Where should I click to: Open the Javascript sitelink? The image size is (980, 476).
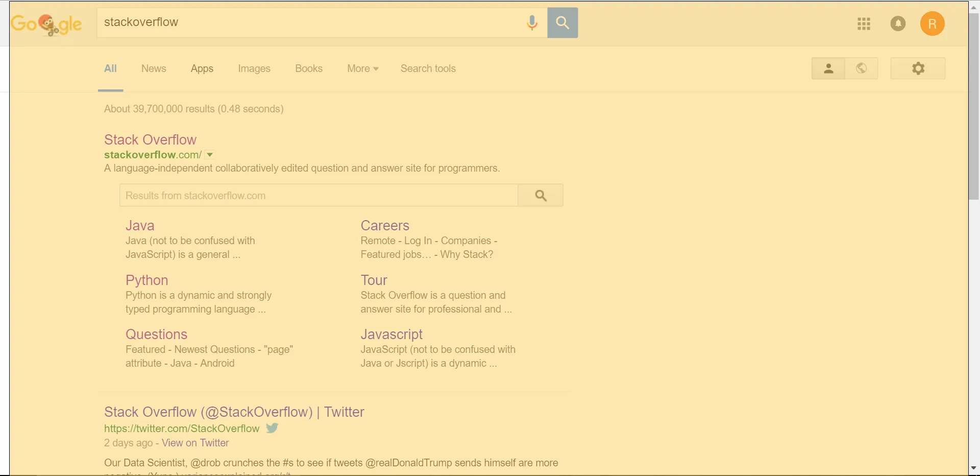pos(391,334)
